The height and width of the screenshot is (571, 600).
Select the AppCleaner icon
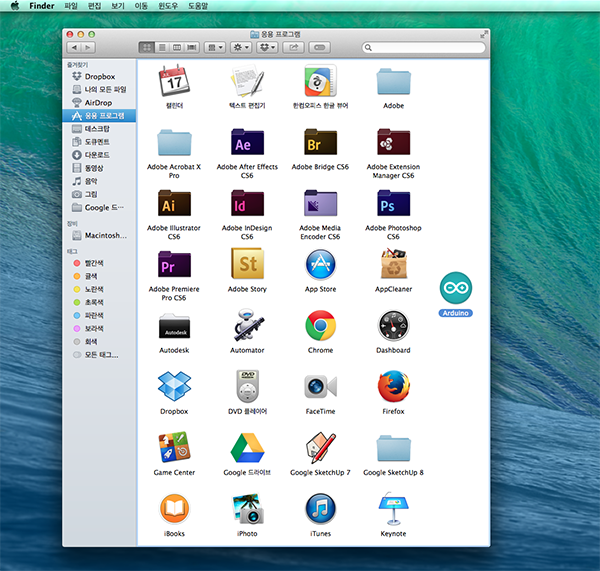click(x=393, y=264)
